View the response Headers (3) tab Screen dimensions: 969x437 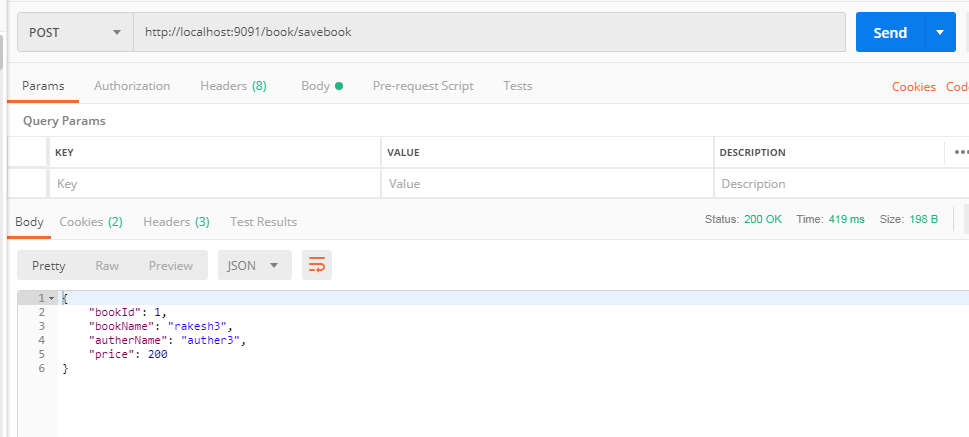point(176,221)
